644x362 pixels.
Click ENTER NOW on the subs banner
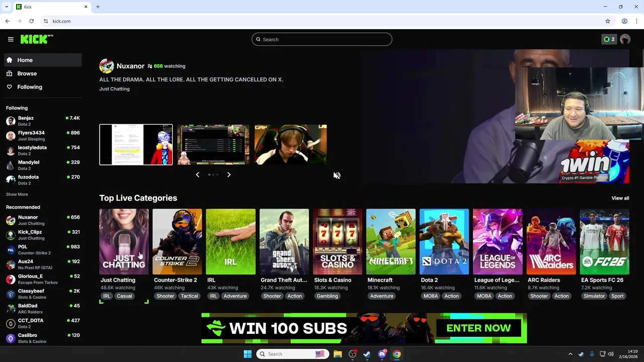(x=478, y=328)
